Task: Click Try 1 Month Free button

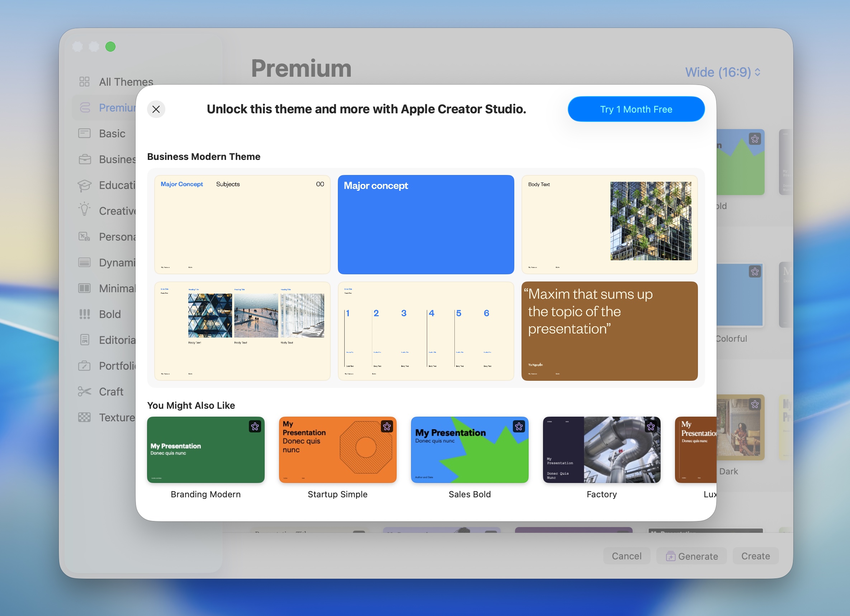Action: 636,109
